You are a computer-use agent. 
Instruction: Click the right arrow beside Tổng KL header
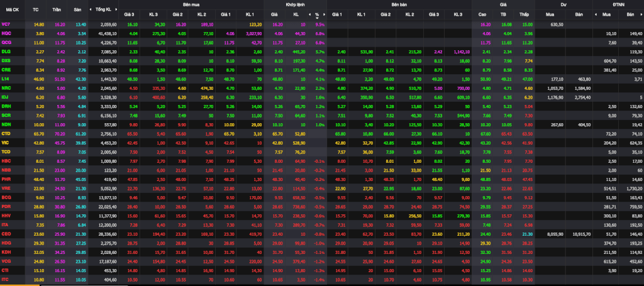118,9
